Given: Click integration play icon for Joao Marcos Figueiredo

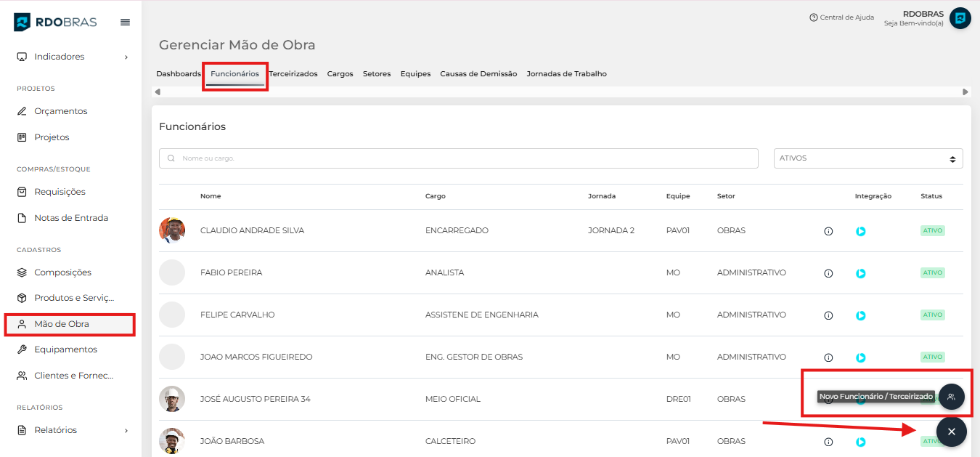Looking at the screenshot, I should pos(860,357).
